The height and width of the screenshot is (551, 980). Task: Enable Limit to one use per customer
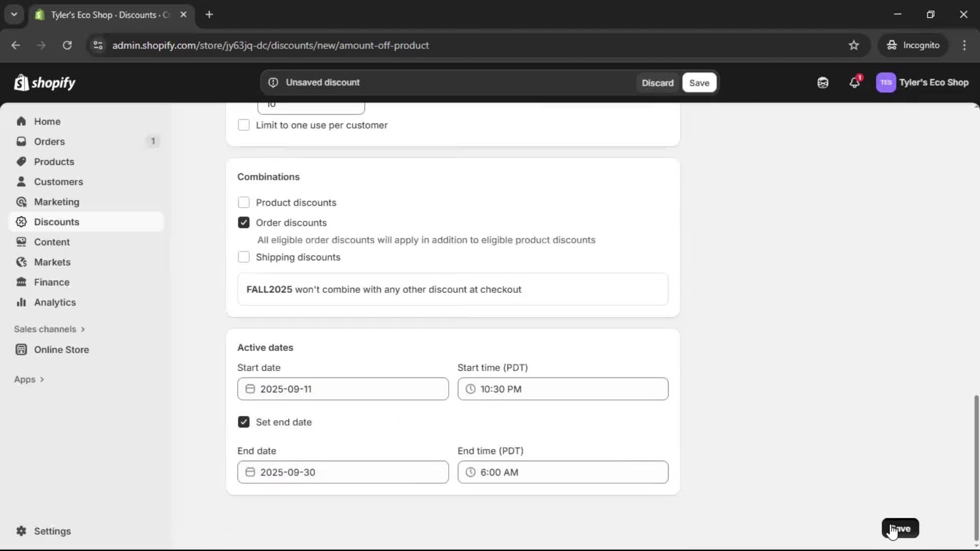pos(244,125)
